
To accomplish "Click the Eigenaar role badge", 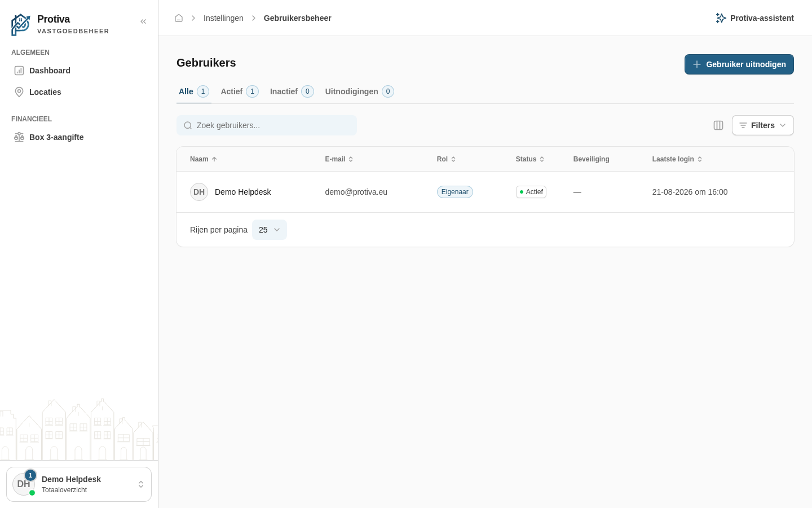I will point(455,192).
